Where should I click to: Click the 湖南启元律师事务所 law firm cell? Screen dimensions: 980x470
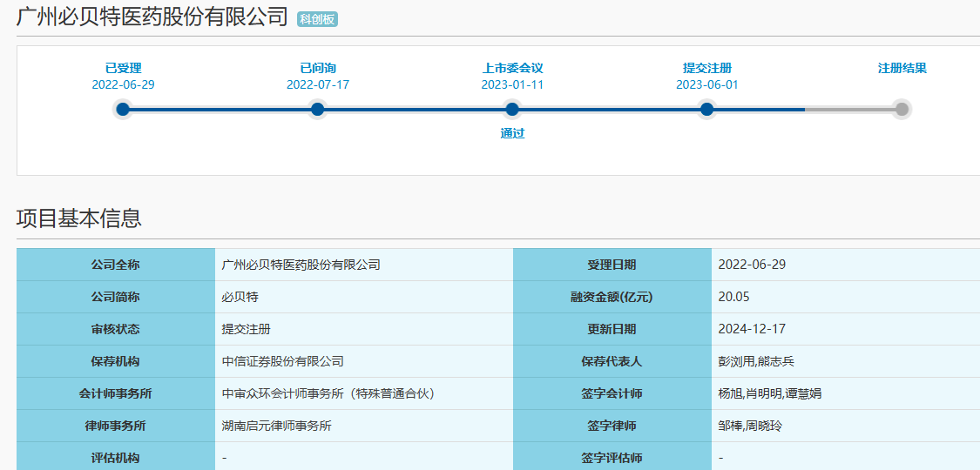[277, 426]
